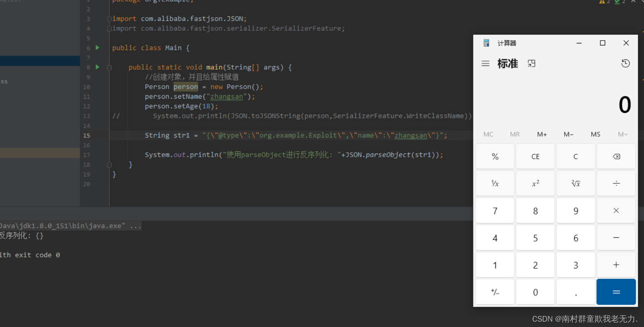Click the java.exe command console line

70,226
